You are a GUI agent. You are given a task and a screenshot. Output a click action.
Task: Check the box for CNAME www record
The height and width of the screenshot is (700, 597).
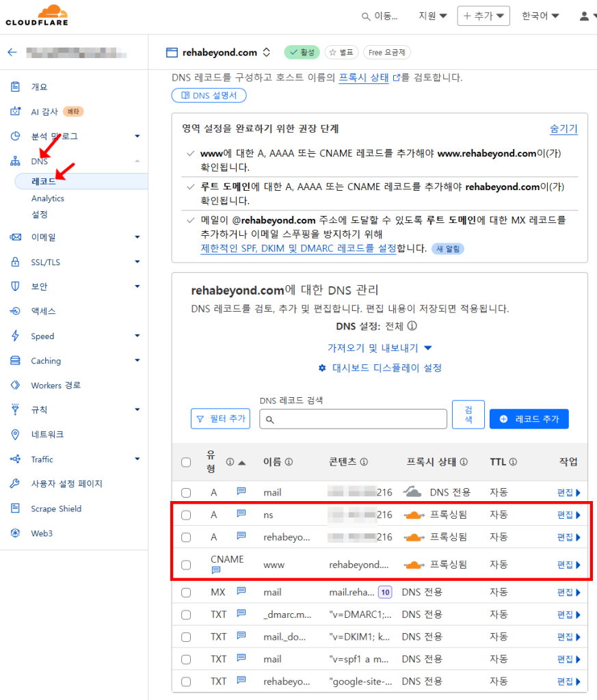click(186, 565)
